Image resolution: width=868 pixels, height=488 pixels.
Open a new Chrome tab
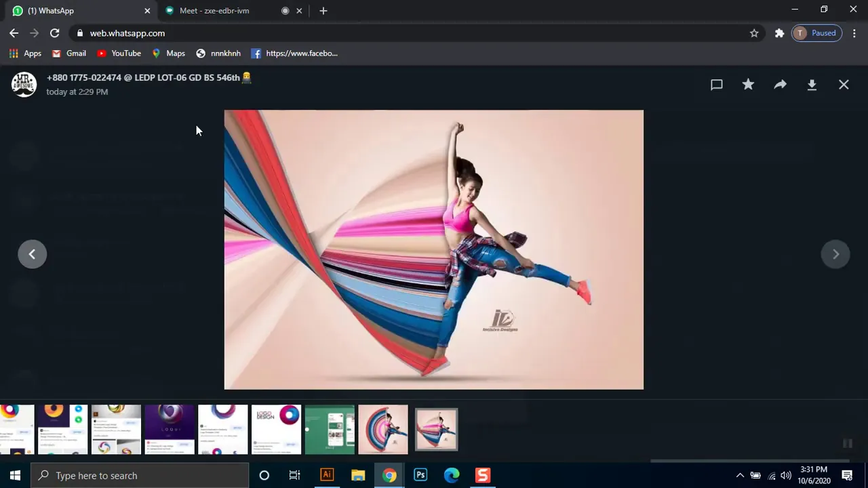323,11
